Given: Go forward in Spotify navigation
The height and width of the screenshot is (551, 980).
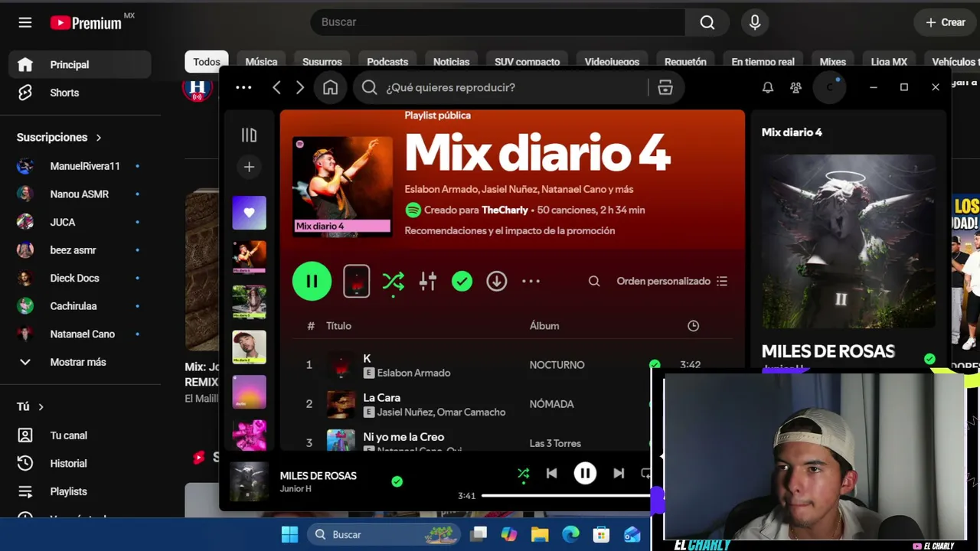Looking at the screenshot, I should pyautogui.click(x=300, y=87).
